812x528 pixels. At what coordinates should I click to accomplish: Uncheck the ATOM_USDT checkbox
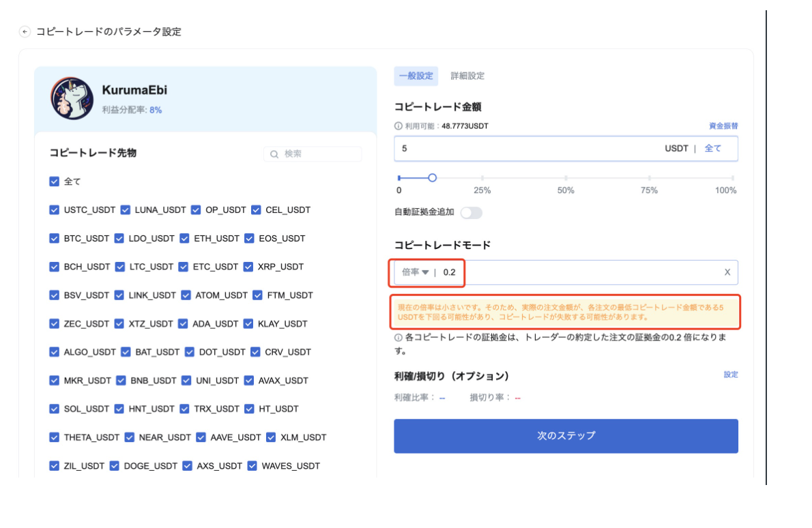click(x=186, y=295)
